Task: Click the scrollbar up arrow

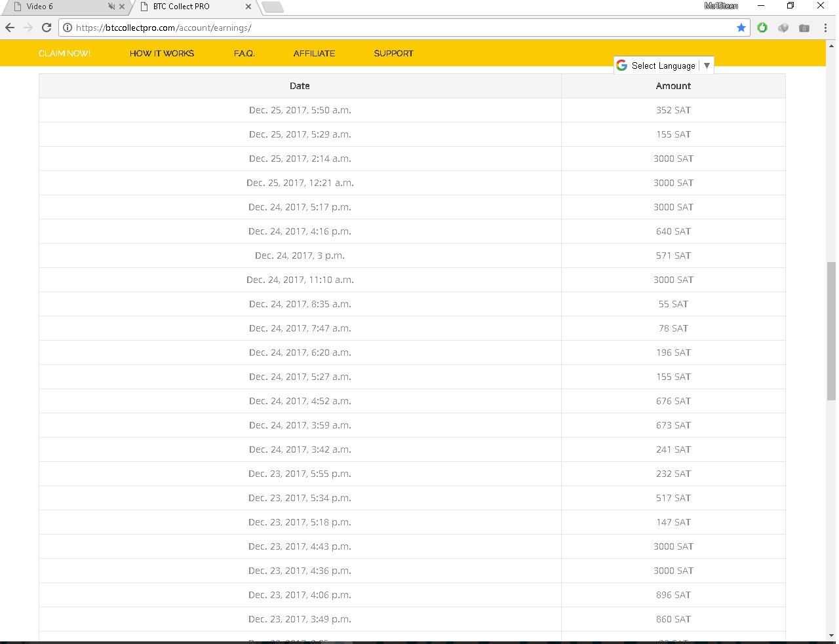Action: click(x=831, y=46)
